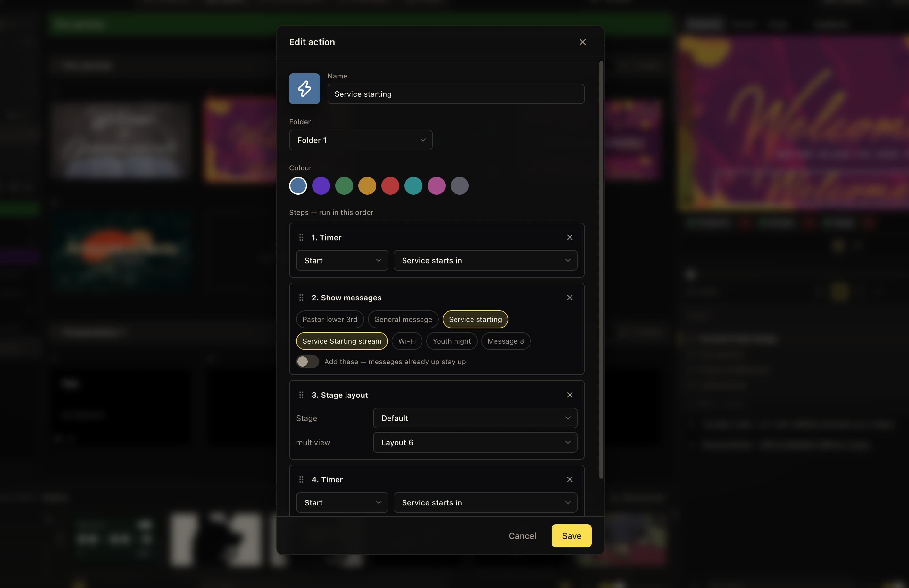Select the blue colour swatch
This screenshot has height=588, width=909.
[x=298, y=186]
